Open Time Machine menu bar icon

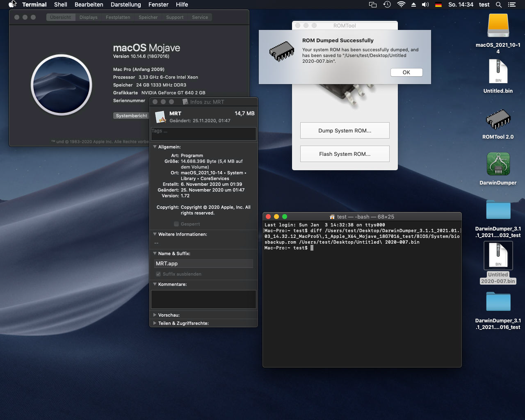[387, 5]
